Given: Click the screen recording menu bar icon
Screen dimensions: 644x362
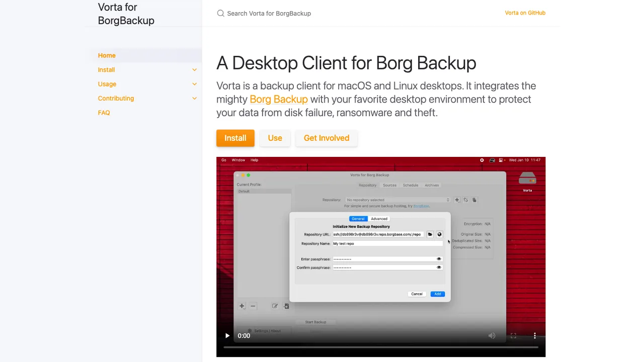Looking at the screenshot, I should 482,160.
